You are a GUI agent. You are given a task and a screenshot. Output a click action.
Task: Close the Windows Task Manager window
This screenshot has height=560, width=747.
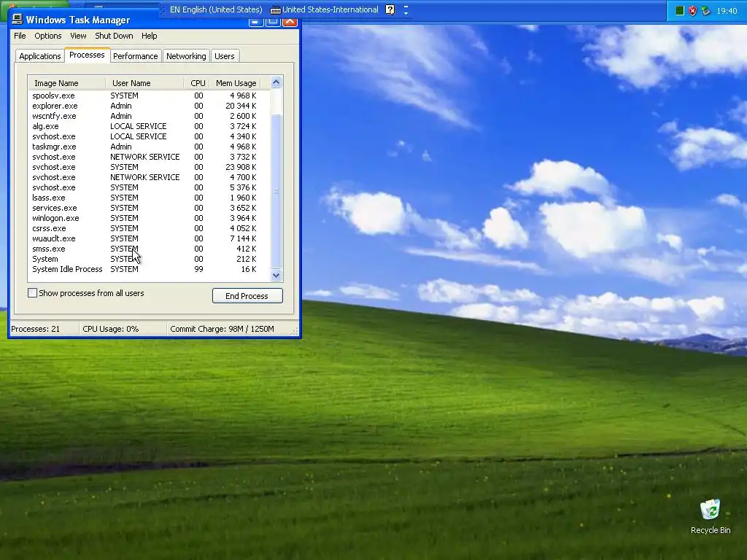(290, 21)
